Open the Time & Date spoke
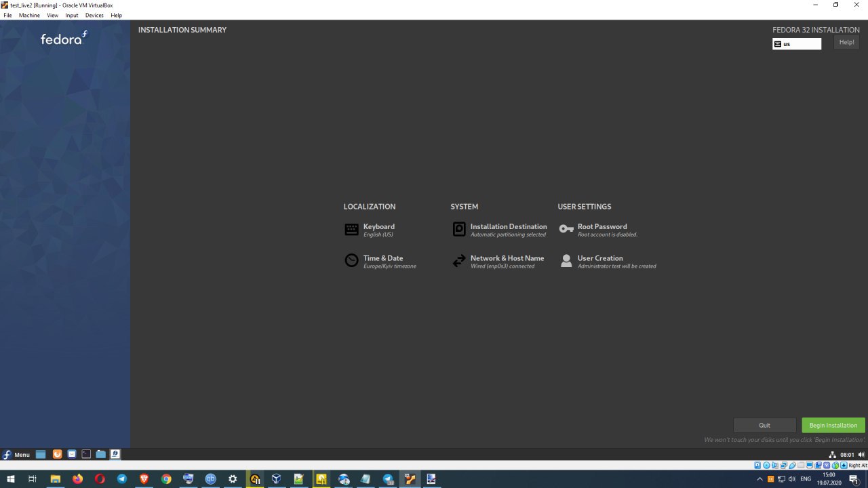This screenshot has height=488, width=868. [380, 262]
